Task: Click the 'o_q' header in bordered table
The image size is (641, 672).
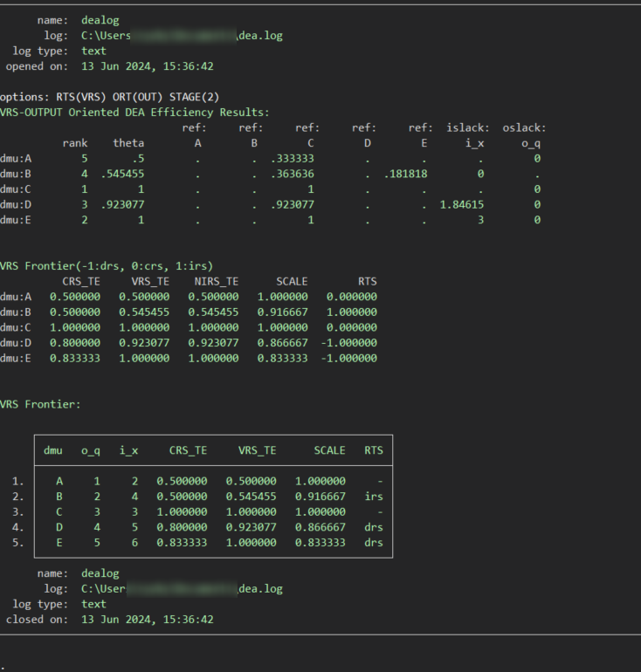Action: click(x=91, y=450)
